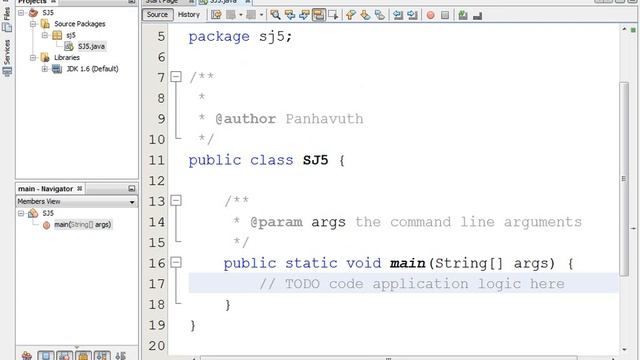Click the Comment code icon
640x360 pixels.
[462, 15]
